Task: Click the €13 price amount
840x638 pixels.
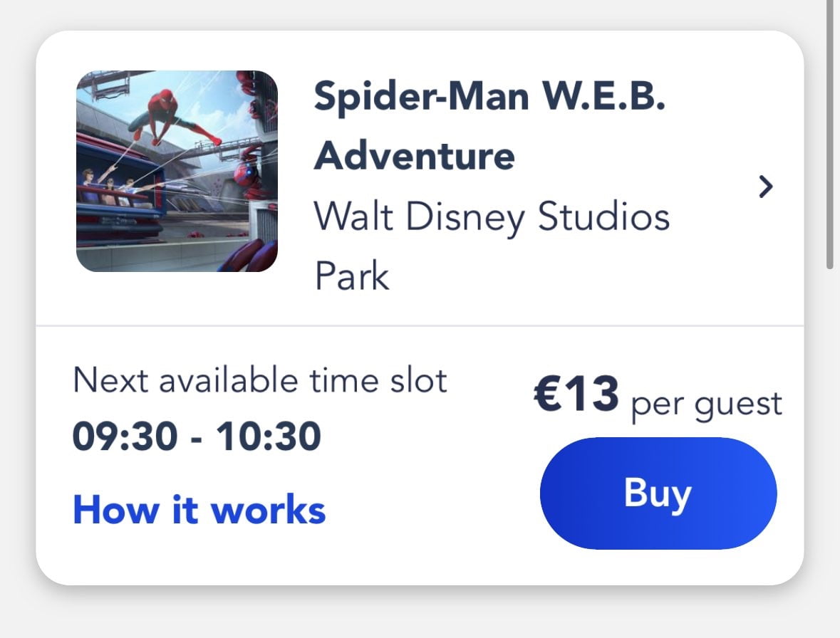Action: tap(576, 396)
